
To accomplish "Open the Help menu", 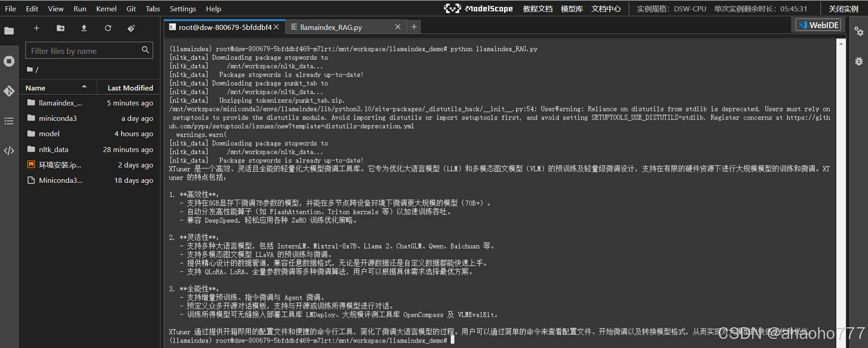I will point(213,9).
